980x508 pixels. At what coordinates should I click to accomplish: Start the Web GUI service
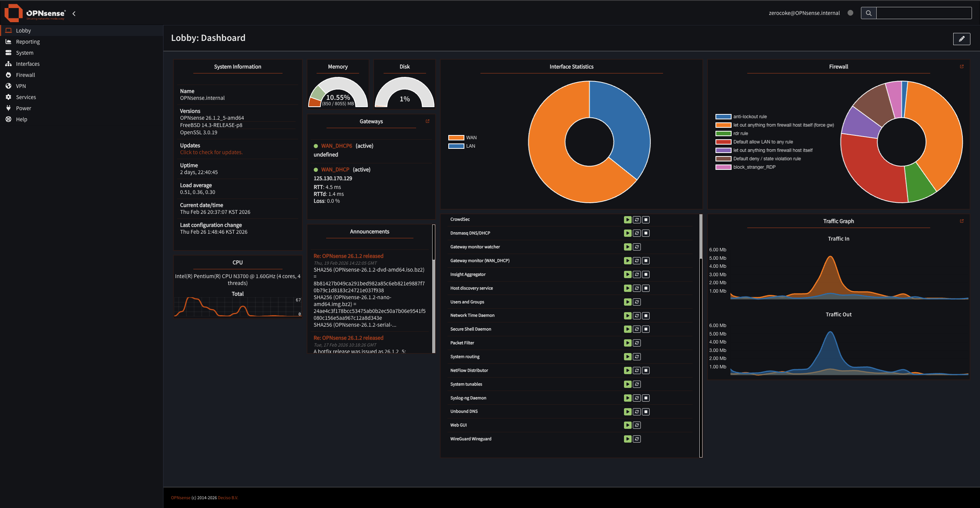coord(627,425)
